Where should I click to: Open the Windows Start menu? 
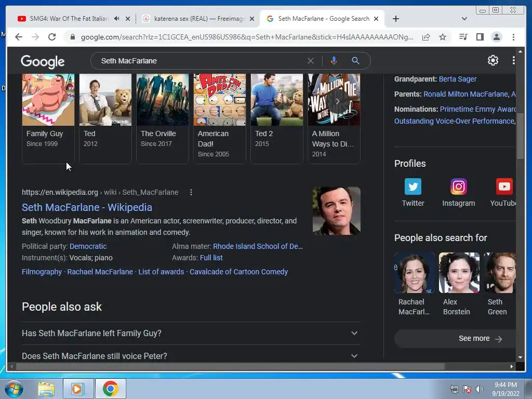pyautogui.click(x=14, y=389)
